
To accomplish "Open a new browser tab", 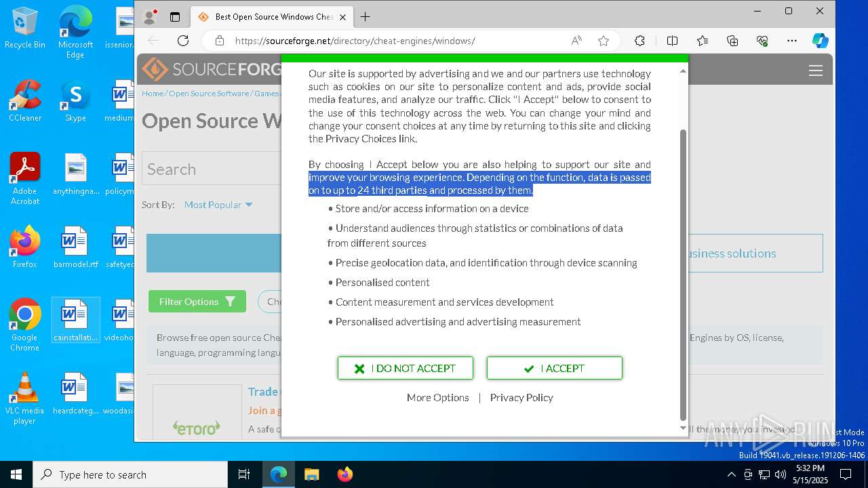I will pyautogui.click(x=366, y=17).
